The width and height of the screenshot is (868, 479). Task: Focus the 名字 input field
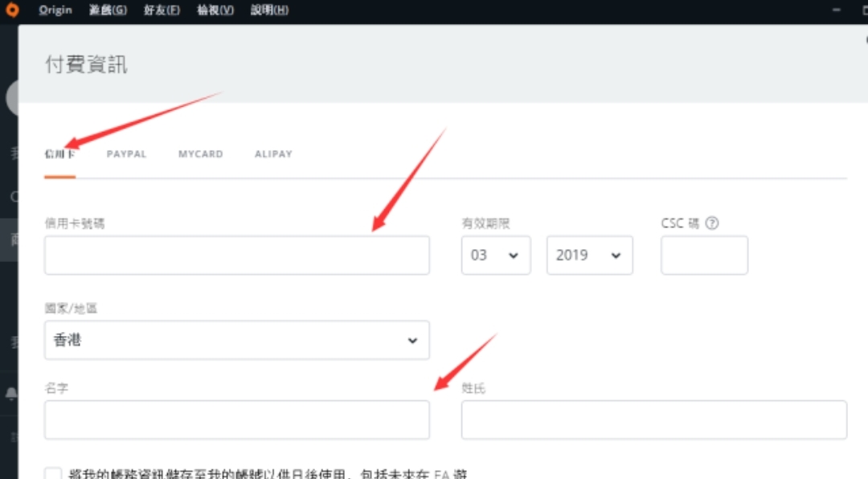point(237,420)
